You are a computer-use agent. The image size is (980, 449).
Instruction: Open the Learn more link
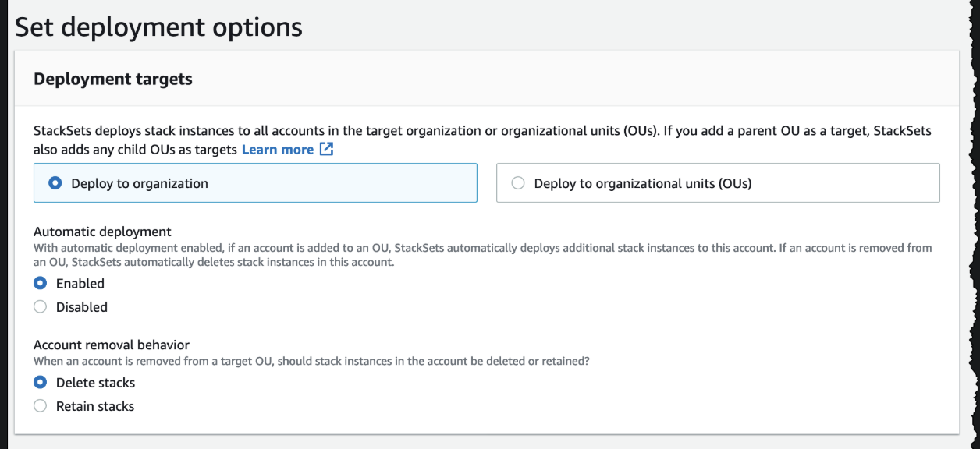(278, 150)
